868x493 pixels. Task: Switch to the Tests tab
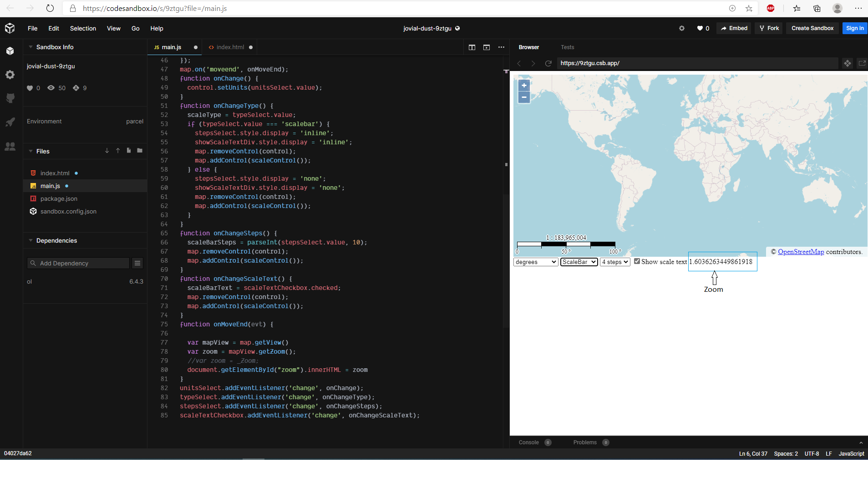pos(567,47)
